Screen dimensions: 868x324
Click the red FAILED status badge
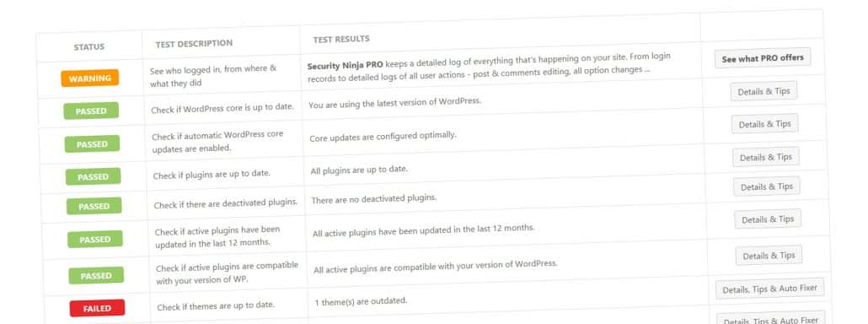[x=97, y=309]
